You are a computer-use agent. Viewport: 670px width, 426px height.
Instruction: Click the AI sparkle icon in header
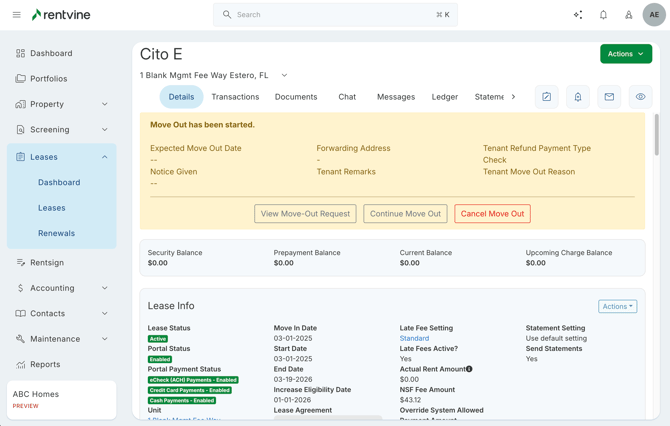(578, 15)
